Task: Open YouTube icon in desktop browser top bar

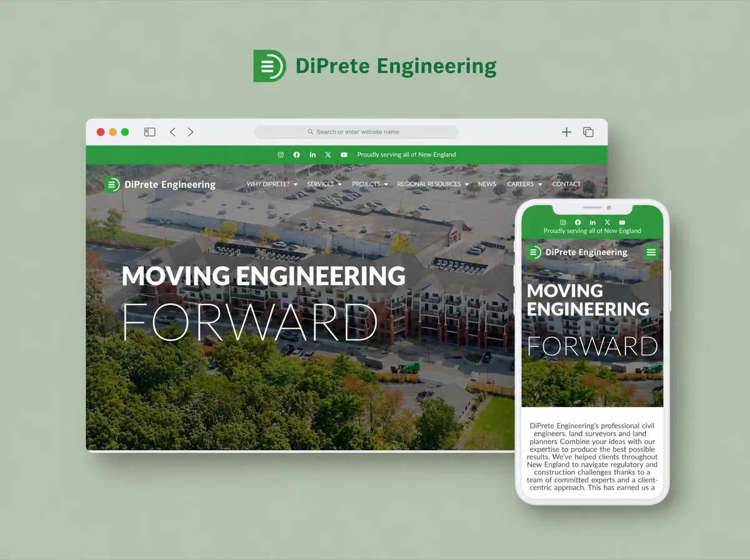Action: 344,154
